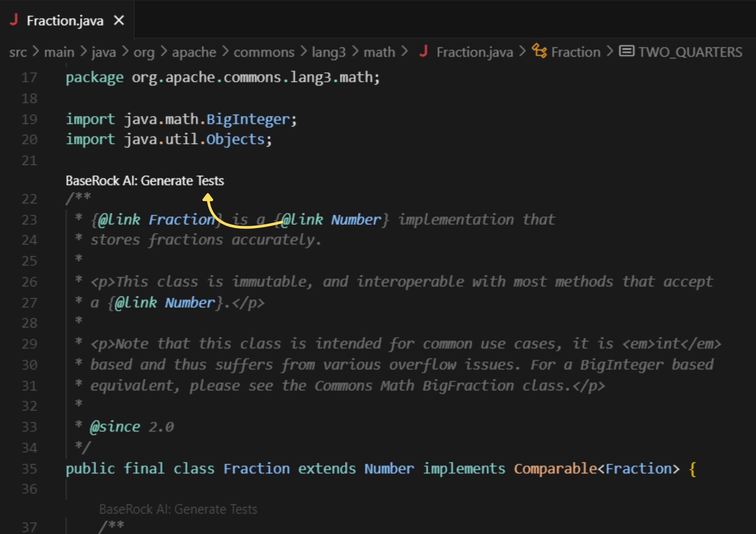This screenshot has width=756, height=534.
Task: Select the Fraction.java tab
Action: (x=65, y=21)
